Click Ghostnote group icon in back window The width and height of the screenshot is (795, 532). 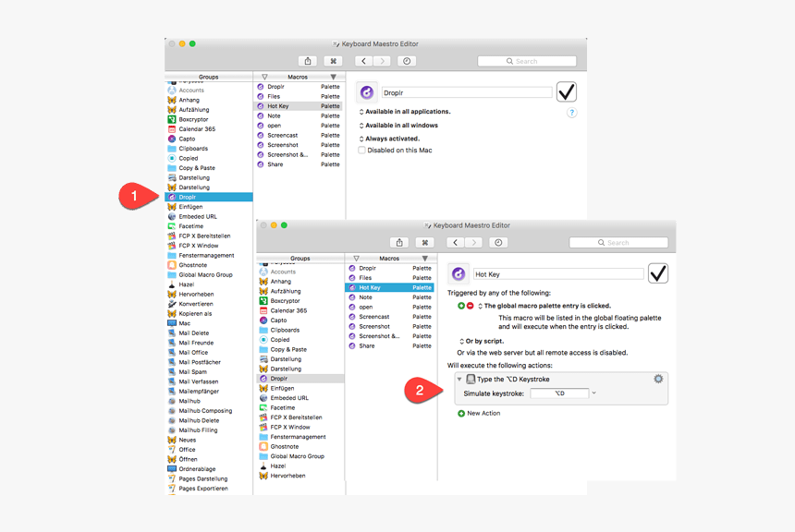pyautogui.click(x=172, y=265)
